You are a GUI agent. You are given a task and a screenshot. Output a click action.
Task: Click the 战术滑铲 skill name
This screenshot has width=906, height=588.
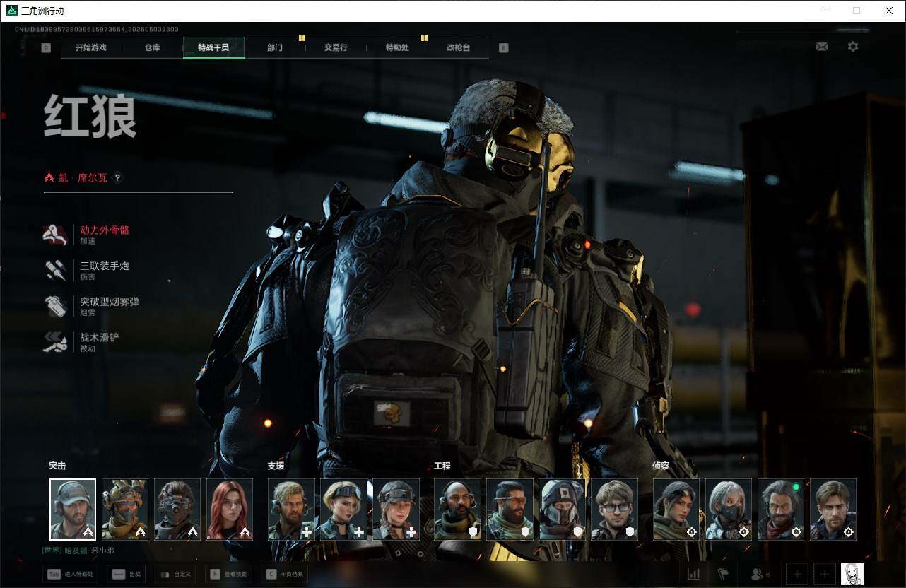coord(100,338)
